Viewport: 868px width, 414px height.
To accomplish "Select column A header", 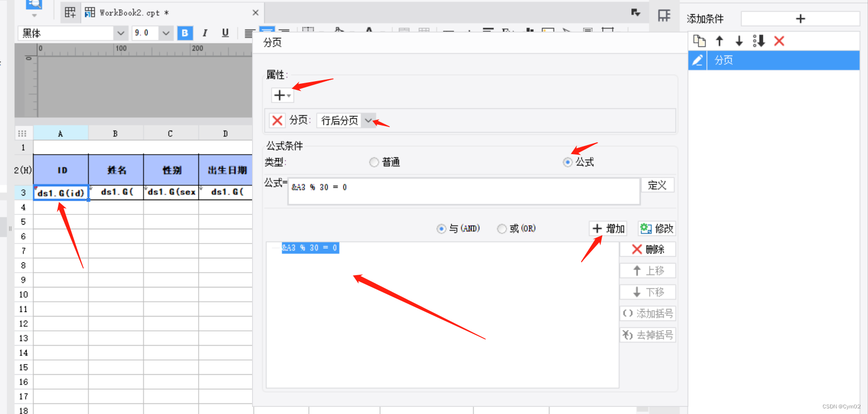I will 61,134.
